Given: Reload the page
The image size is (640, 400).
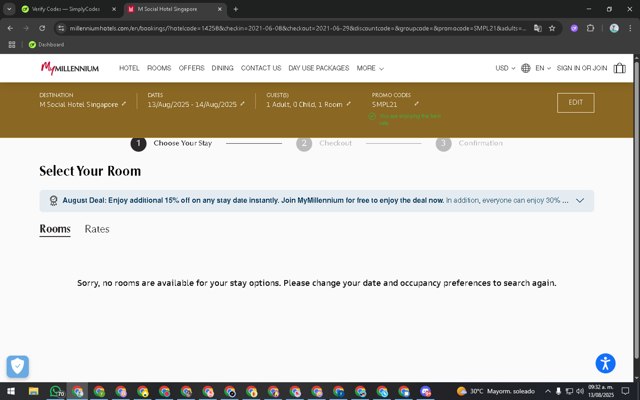Looking at the screenshot, I should coord(42,28).
